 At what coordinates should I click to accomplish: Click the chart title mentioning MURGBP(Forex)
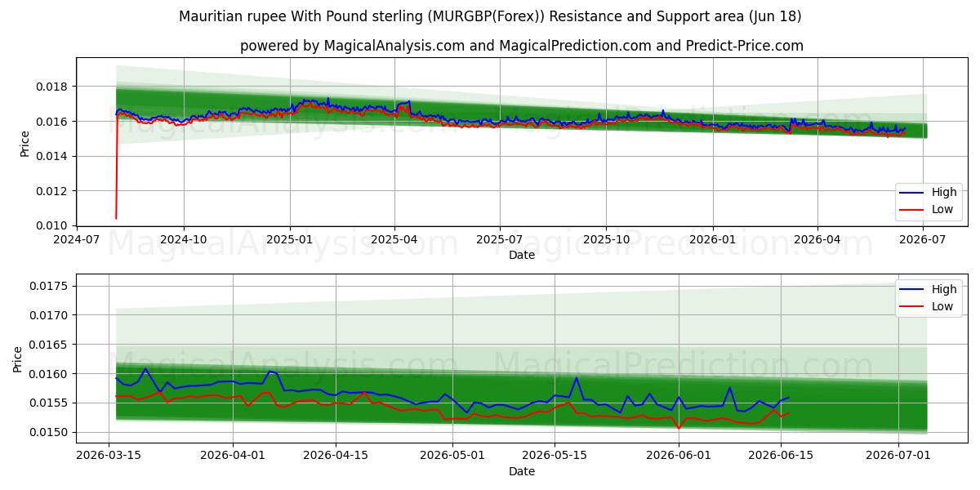coord(489,16)
